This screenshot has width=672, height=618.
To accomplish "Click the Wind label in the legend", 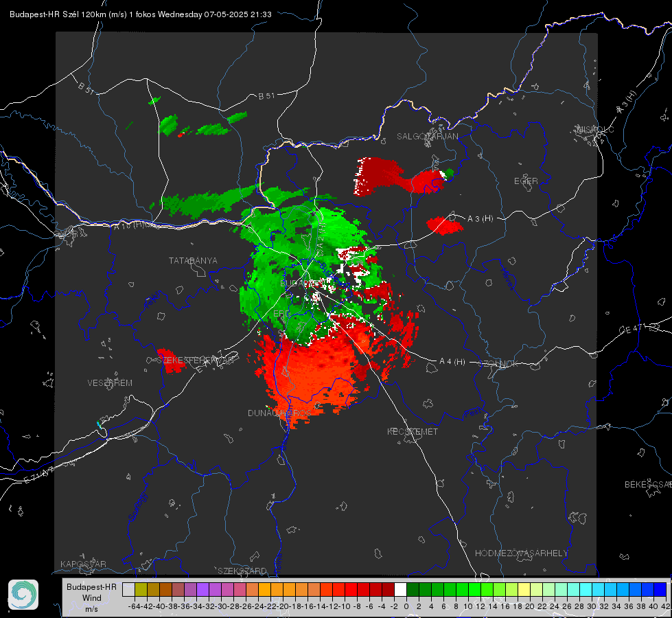I will pos(92,598).
